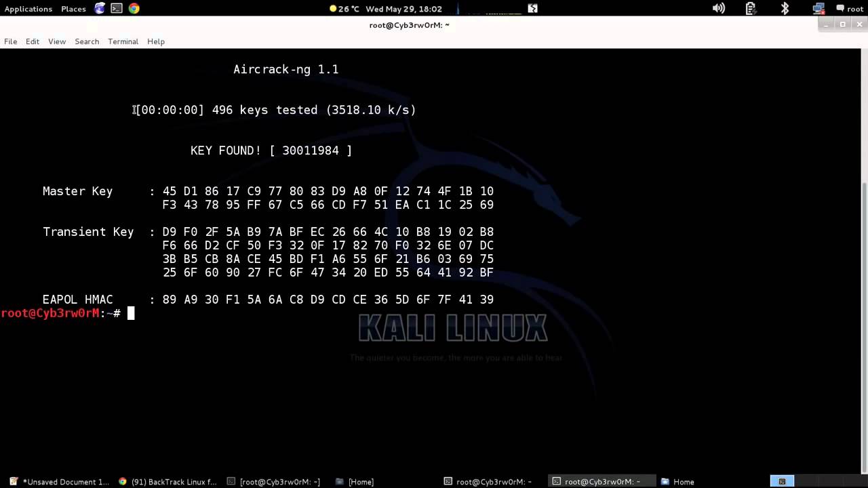This screenshot has height=488, width=868.
Task: Launch the Iceweasel browser panel icon
Action: point(100,9)
